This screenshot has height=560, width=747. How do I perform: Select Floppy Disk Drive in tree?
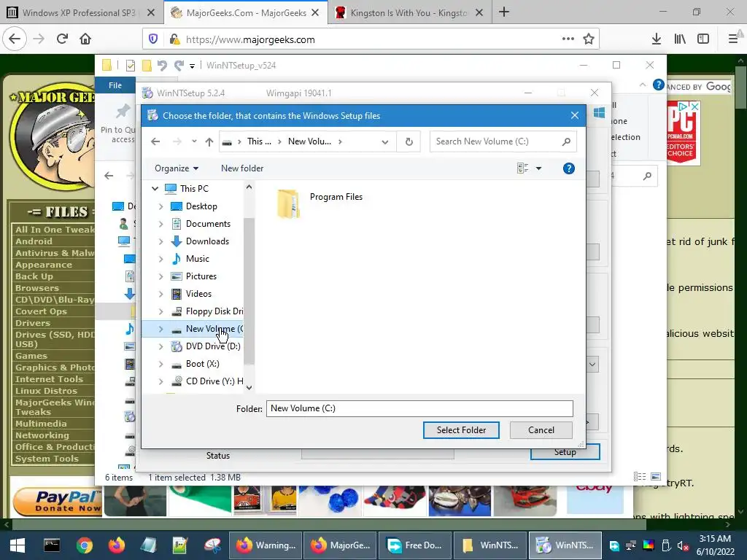pyautogui.click(x=214, y=311)
